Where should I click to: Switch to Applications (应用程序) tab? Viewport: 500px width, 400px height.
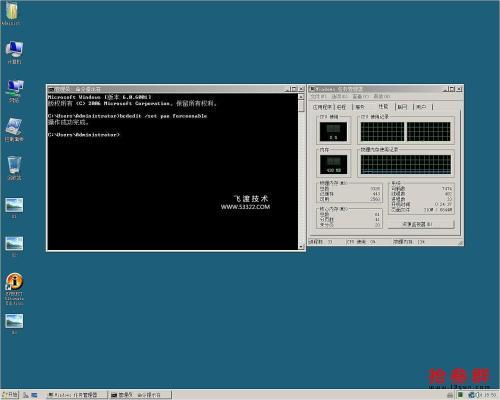click(322, 107)
